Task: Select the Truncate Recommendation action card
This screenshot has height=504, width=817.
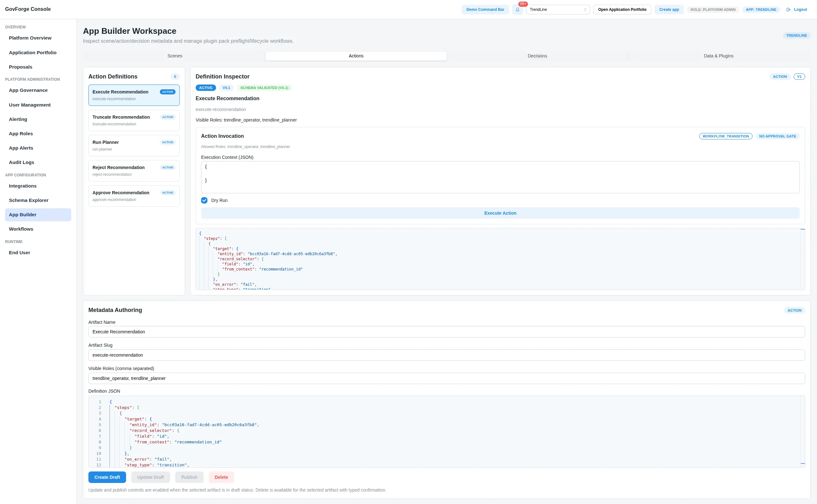Action: 134,120
